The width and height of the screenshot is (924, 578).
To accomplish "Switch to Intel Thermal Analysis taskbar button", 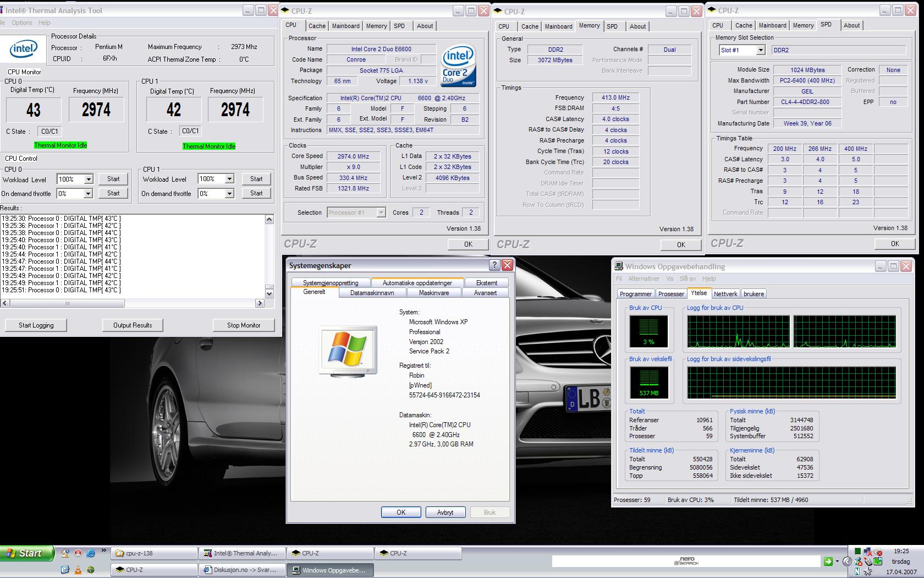I will click(x=242, y=553).
